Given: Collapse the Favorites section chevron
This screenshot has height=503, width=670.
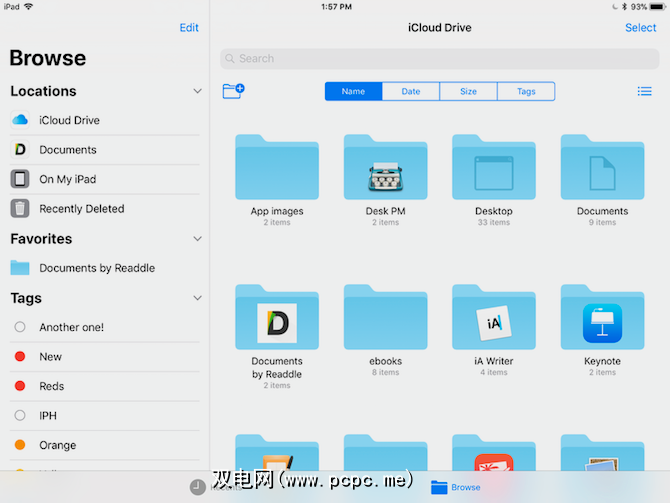Looking at the screenshot, I should point(197,238).
